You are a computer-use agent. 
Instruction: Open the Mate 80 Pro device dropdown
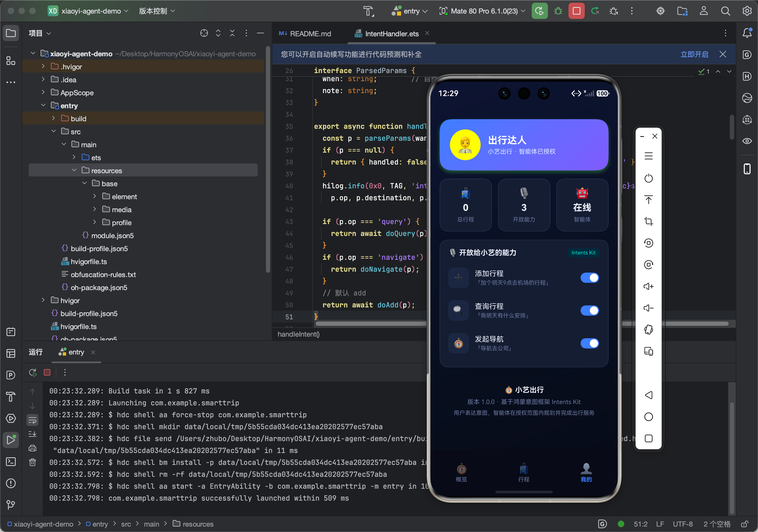click(x=482, y=11)
